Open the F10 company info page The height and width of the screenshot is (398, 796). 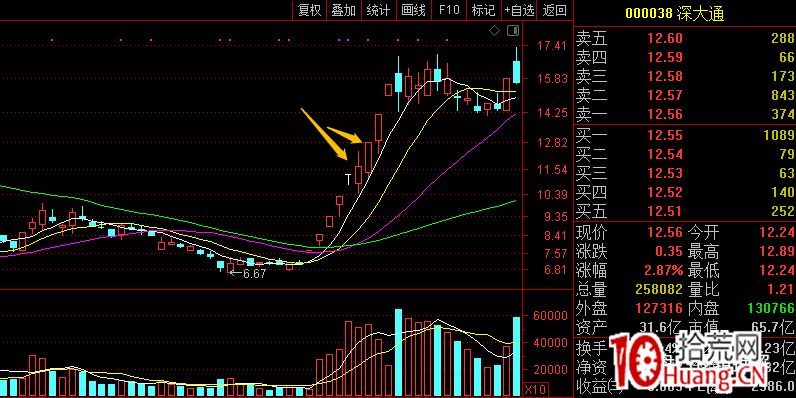449,10
